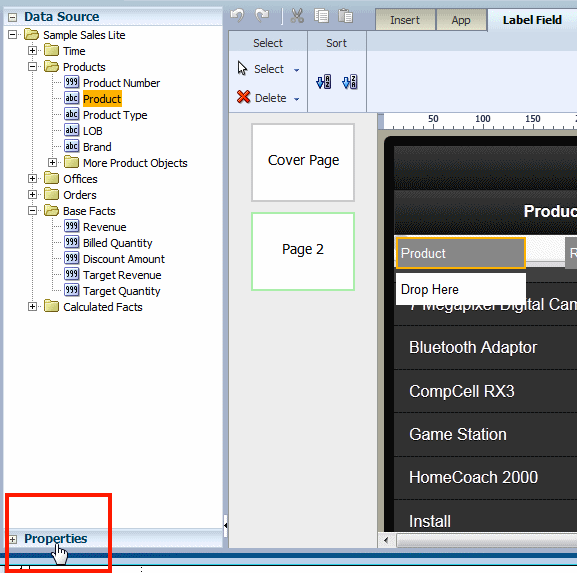
Task: Click the Paste clipboard icon
Action: tap(345, 16)
